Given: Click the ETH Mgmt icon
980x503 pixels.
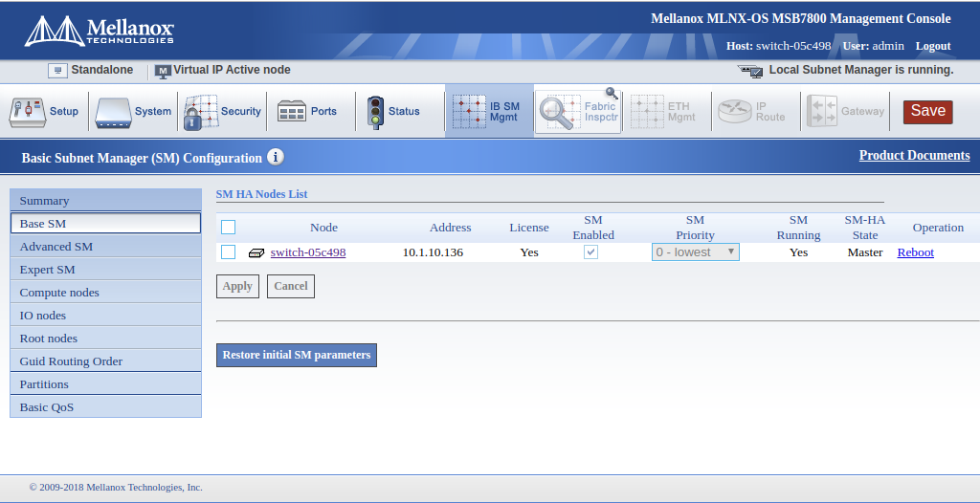Looking at the screenshot, I should click(647, 112).
